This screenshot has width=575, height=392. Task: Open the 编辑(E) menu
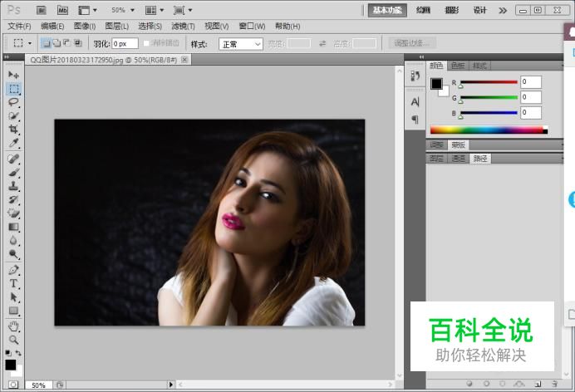tap(52, 27)
